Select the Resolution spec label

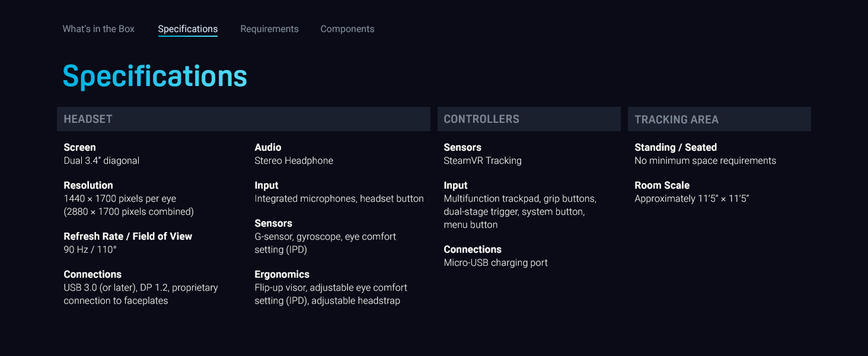(x=88, y=185)
